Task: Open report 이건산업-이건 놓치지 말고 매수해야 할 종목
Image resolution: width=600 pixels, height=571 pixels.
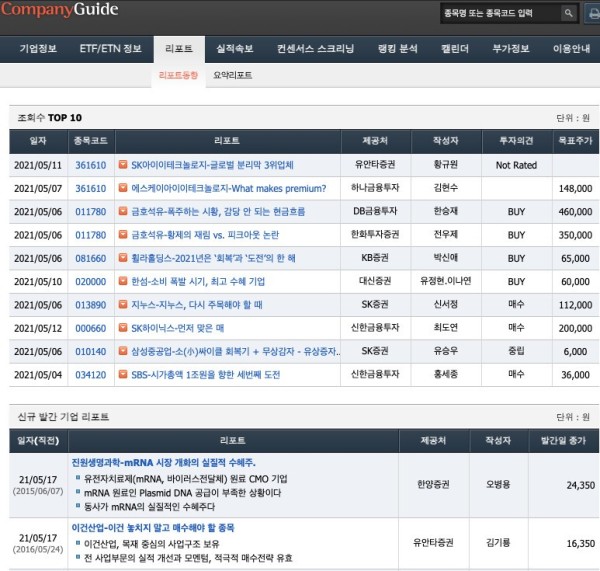Action: point(153,528)
